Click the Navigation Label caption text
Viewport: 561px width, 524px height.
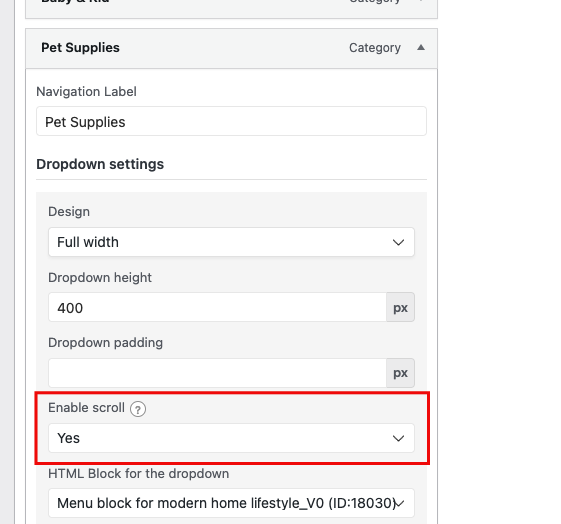click(x=86, y=92)
